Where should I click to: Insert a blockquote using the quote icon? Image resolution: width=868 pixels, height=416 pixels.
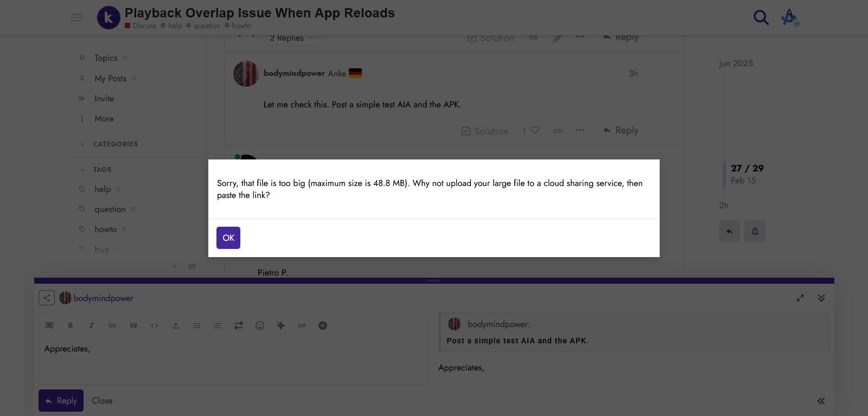[x=133, y=325]
